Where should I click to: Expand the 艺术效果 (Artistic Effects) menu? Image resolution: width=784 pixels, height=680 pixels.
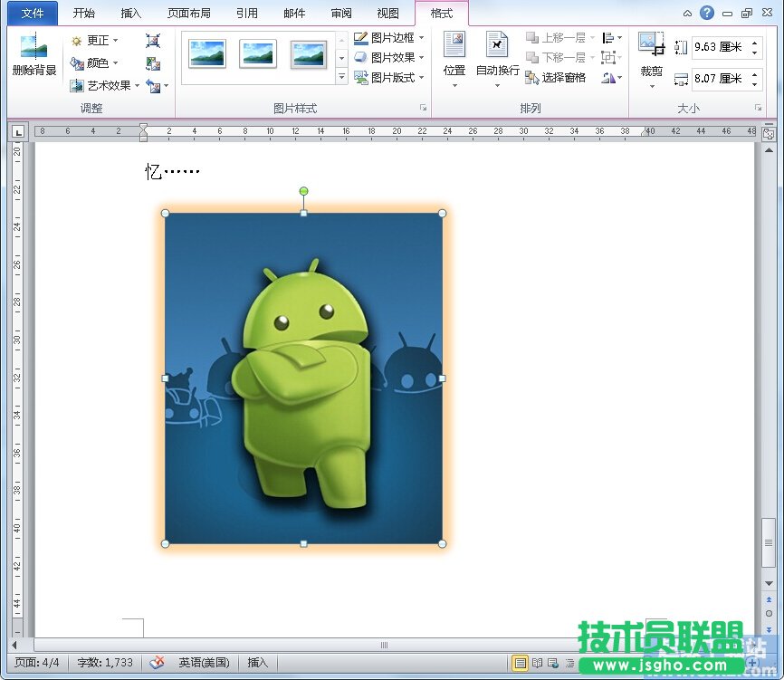click(106, 86)
